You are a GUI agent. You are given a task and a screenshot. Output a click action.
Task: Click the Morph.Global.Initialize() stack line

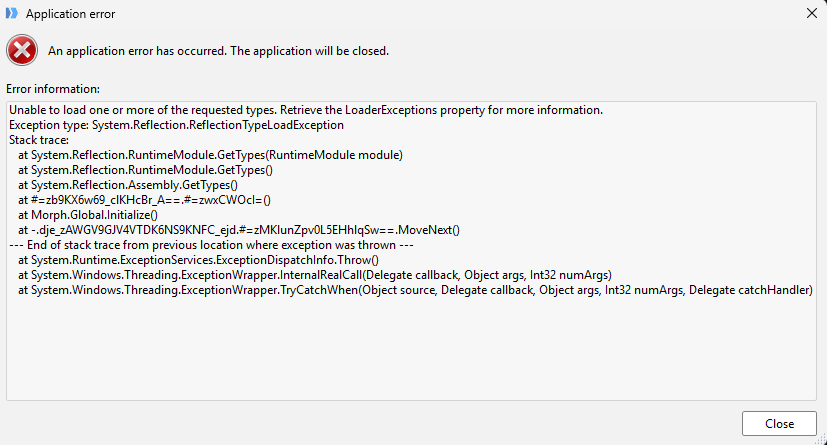pos(88,215)
